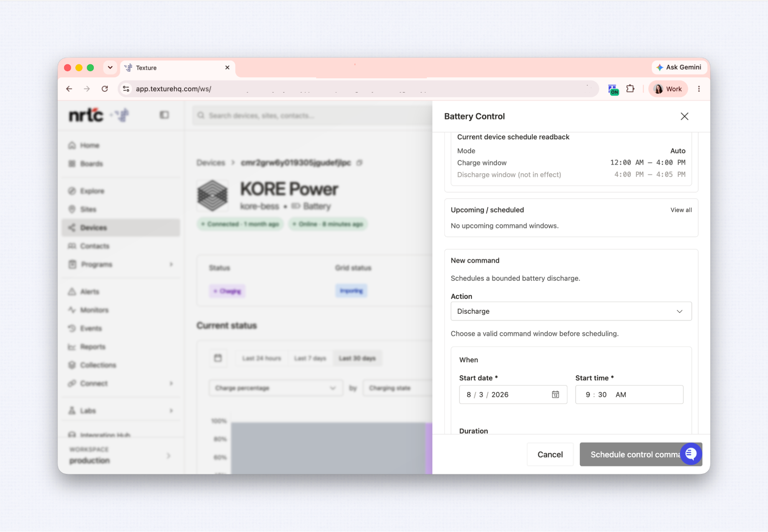Expand the tab search dropdown arrow
Image resolution: width=768 pixels, height=532 pixels.
[x=110, y=68]
